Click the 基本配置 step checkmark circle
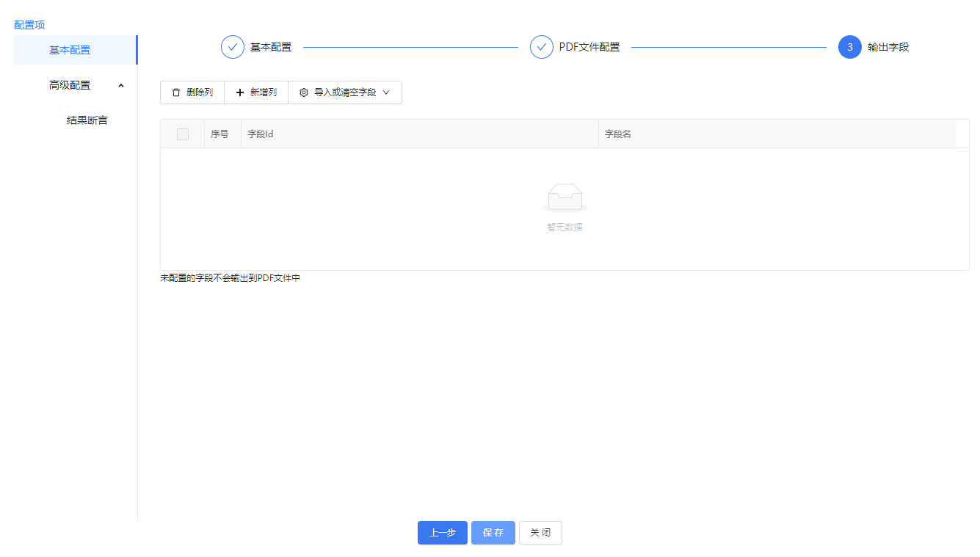The width and height of the screenshot is (980, 557). (x=233, y=47)
